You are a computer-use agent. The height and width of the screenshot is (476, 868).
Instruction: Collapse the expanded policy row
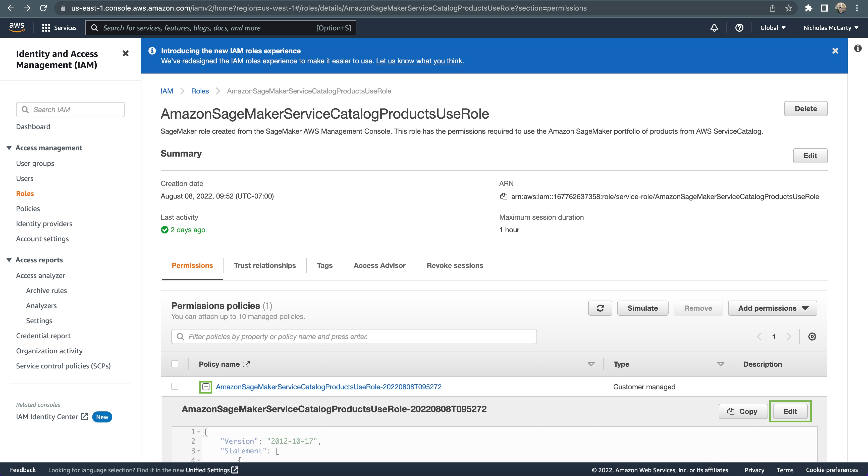point(205,387)
